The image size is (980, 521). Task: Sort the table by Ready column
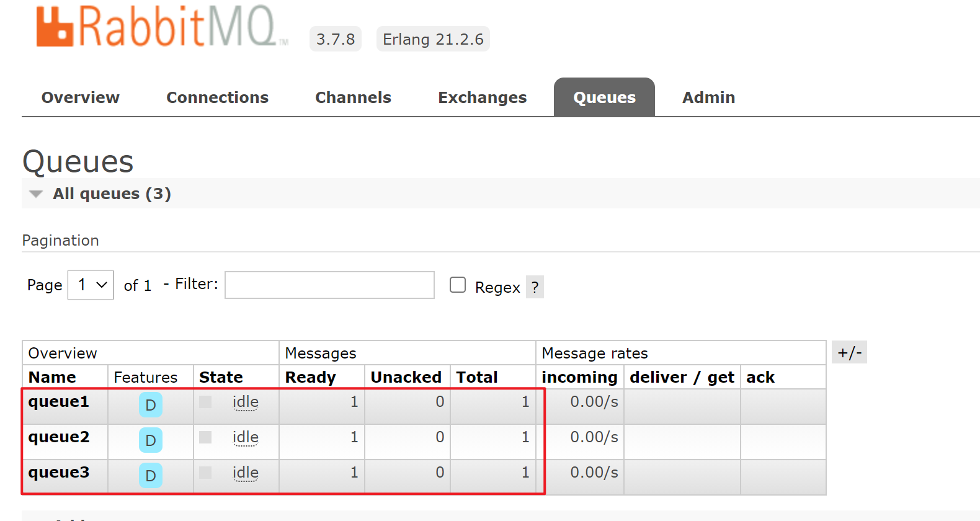(310, 377)
